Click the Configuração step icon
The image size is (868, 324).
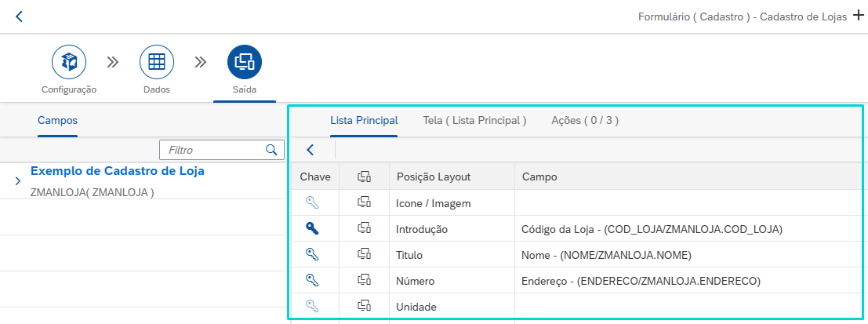(x=69, y=62)
